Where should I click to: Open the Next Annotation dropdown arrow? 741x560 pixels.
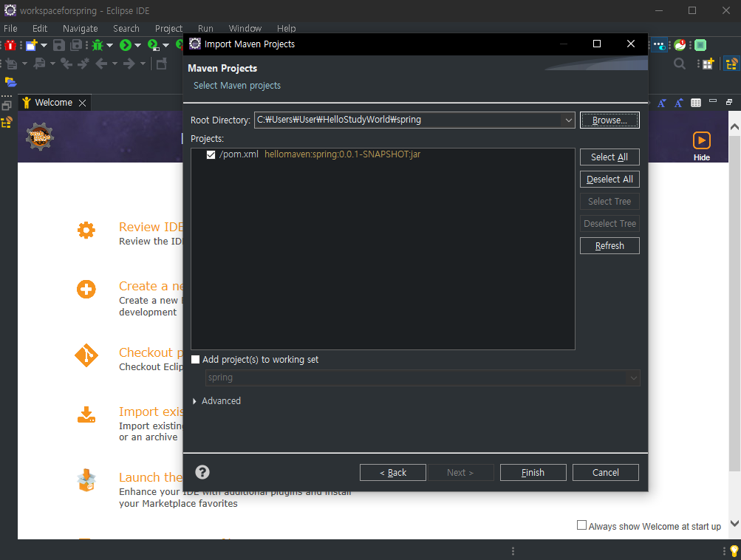click(24, 64)
